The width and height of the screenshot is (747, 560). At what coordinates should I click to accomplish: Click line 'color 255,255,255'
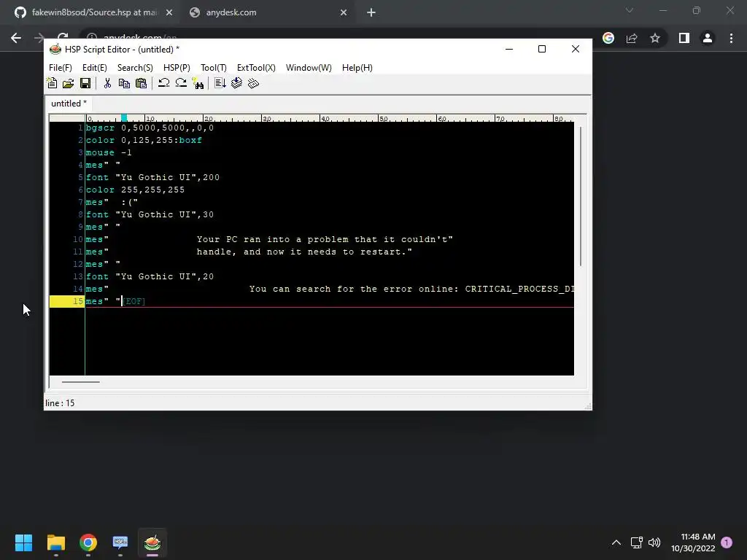point(135,190)
